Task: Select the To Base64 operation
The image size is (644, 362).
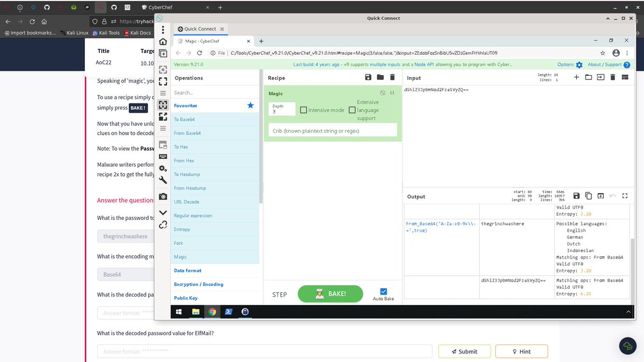Action: tap(215, 119)
